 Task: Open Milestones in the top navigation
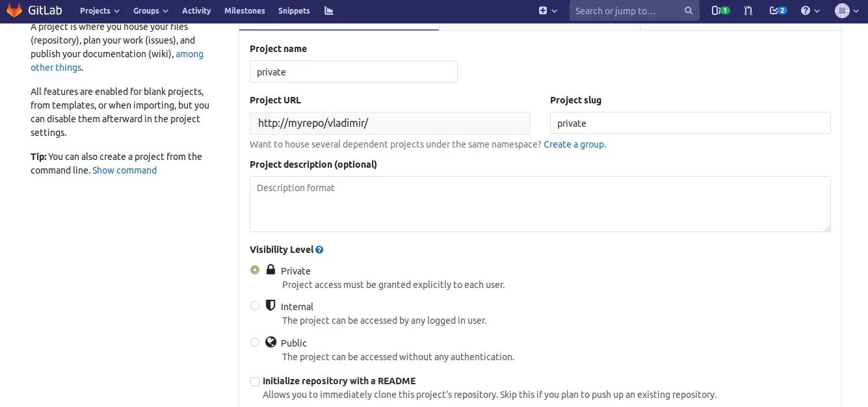point(244,10)
